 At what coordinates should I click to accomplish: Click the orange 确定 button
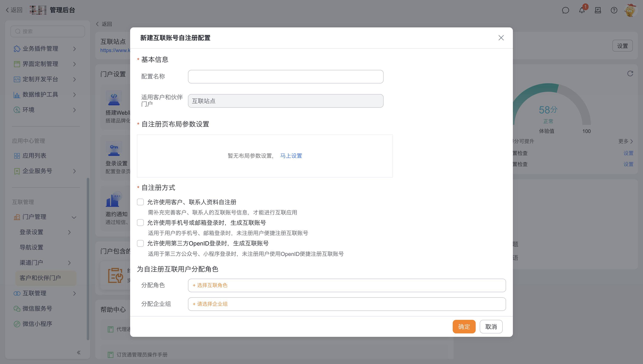tap(464, 326)
